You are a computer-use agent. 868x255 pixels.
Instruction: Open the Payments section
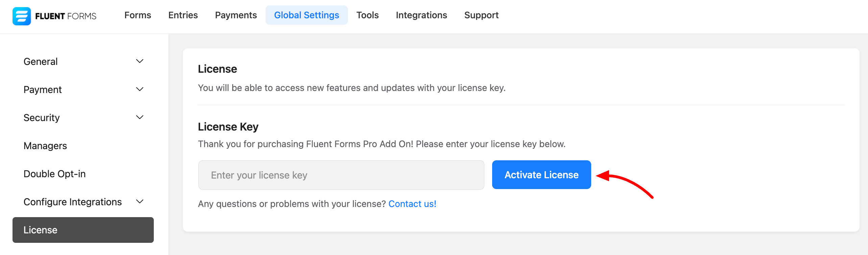tap(236, 15)
